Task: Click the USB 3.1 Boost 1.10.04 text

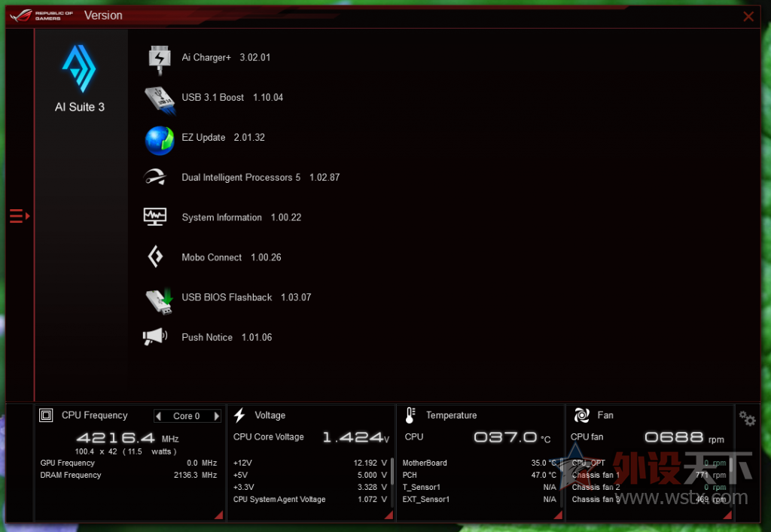Action: (232, 97)
